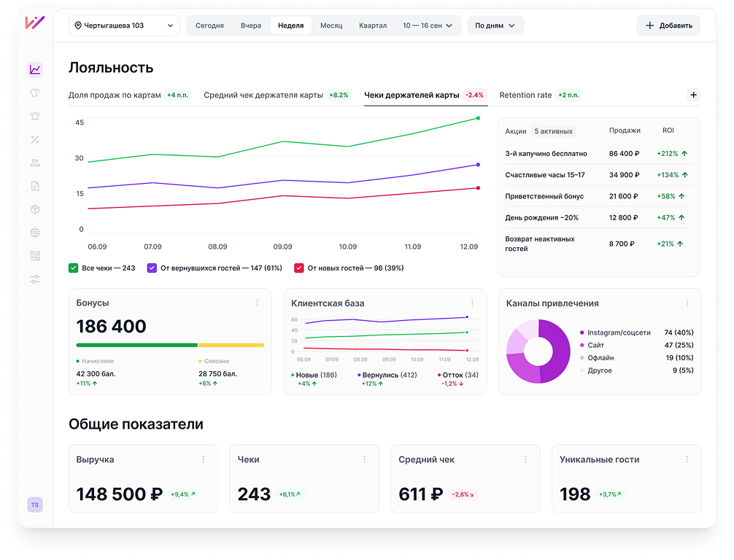Open the Уникальные гости card three-dot menu
734x560 pixels.
tap(687, 459)
